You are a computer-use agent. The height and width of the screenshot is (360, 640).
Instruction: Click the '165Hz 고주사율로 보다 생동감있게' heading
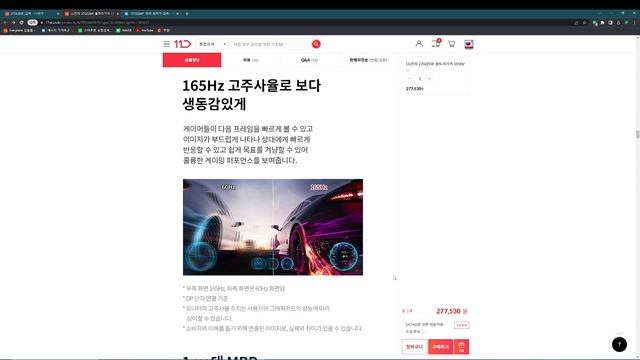click(251, 95)
